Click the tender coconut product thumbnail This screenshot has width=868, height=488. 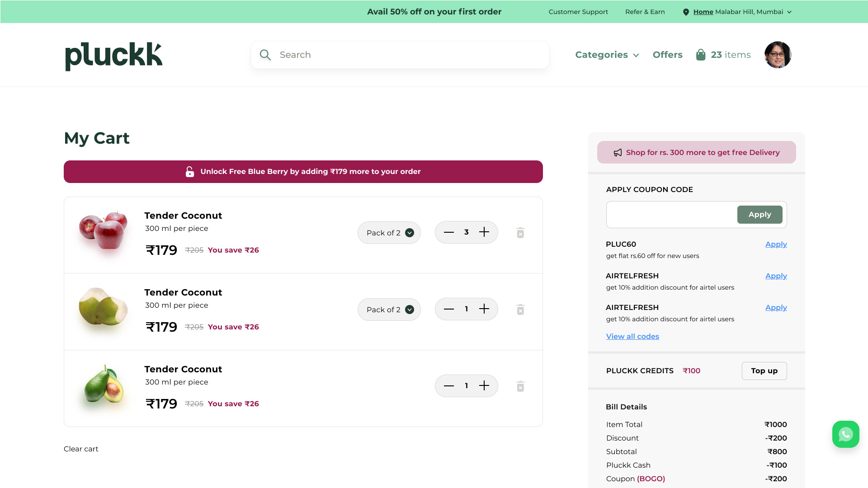(104, 307)
